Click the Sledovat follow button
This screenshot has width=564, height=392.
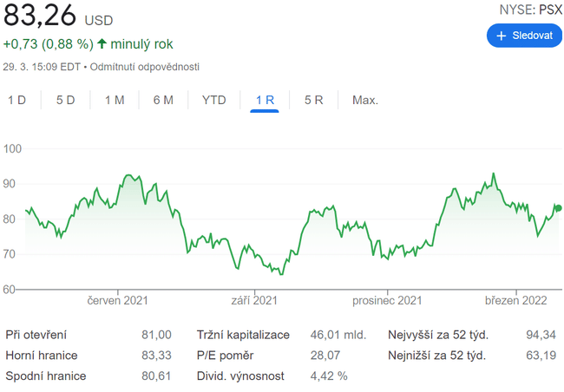tap(524, 36)
